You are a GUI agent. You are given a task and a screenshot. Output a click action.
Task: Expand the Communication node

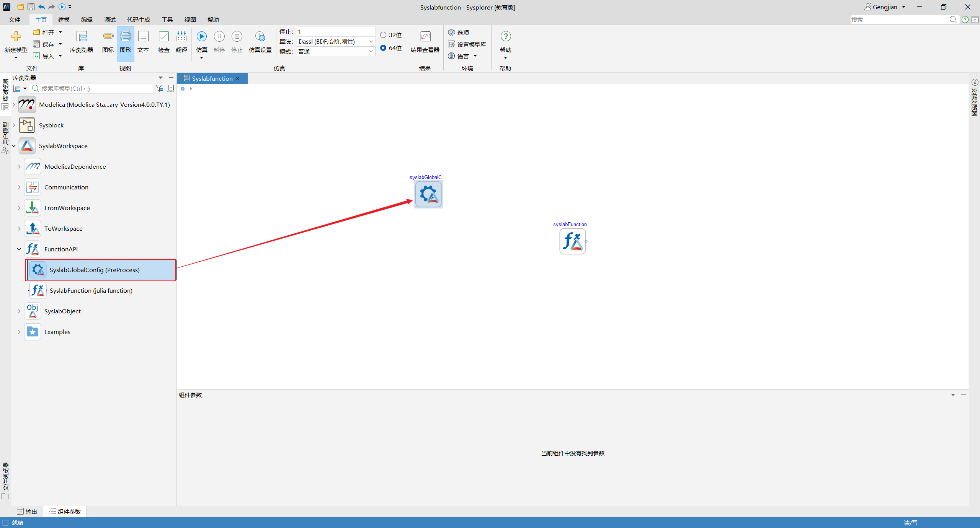coord(19,187)
